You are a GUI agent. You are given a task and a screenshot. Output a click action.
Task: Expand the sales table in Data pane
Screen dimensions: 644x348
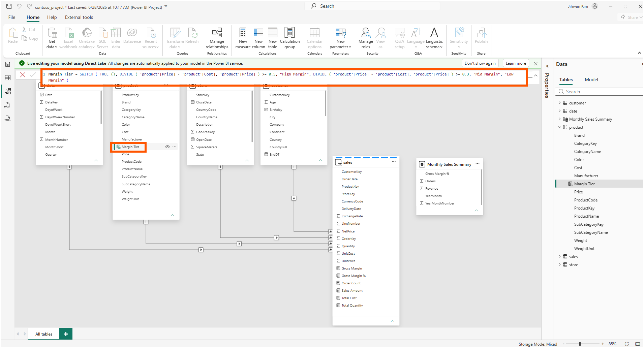[x=560, y=257]
